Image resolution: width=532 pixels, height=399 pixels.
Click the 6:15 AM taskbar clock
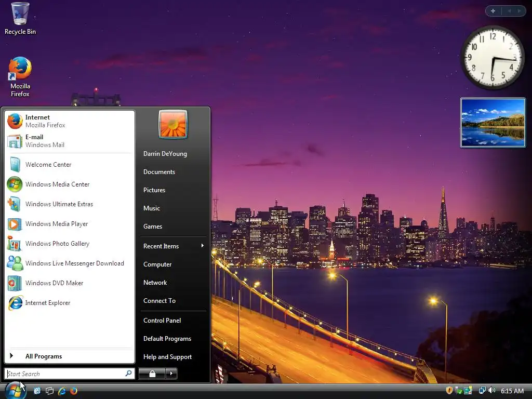[512, 391]
